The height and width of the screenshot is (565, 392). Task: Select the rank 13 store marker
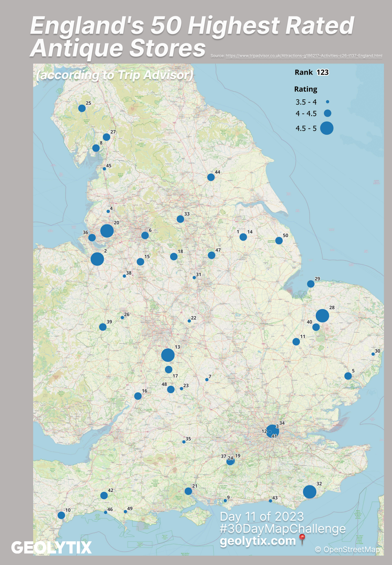168,355
